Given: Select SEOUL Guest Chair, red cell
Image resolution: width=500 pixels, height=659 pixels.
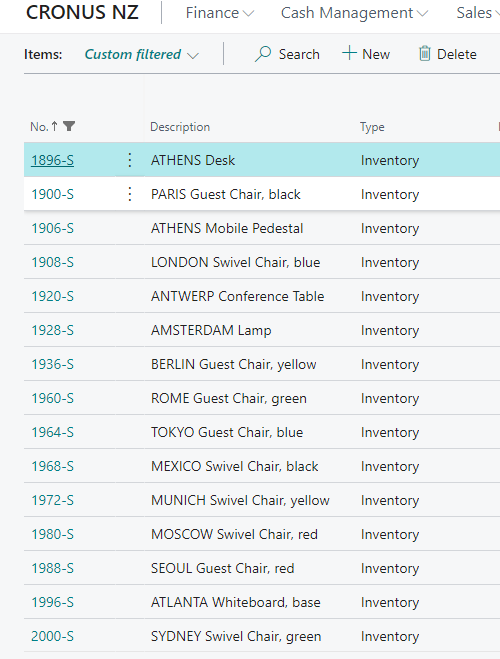Looking at the screenshot, I should (x=222, y=569).
